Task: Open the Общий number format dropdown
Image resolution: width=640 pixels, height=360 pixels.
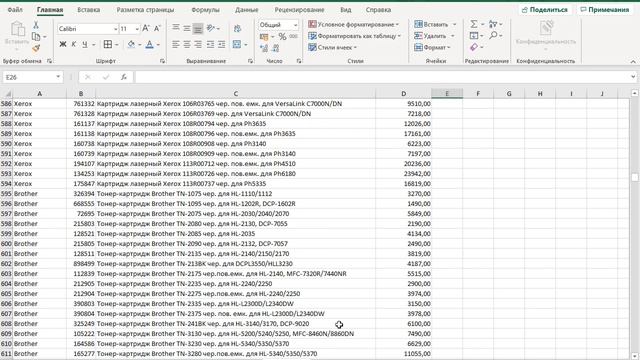Action: 295,25
